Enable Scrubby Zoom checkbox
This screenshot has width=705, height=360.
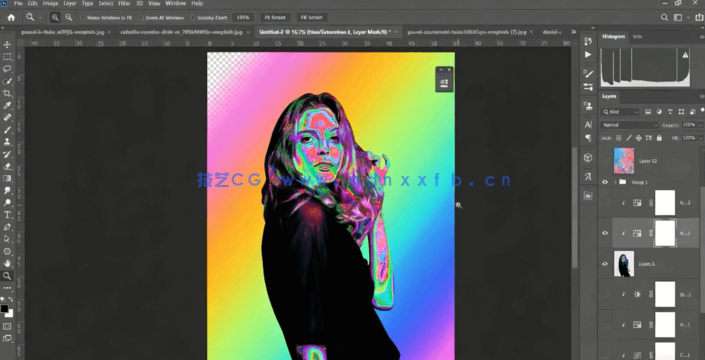click(193, 18)
